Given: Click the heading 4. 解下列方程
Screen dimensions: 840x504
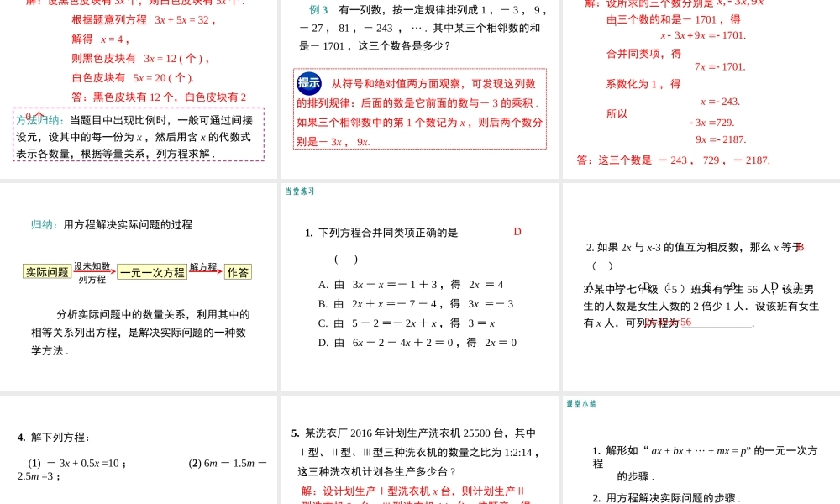Looking at the screenshot, I should [x=54, y=438].
